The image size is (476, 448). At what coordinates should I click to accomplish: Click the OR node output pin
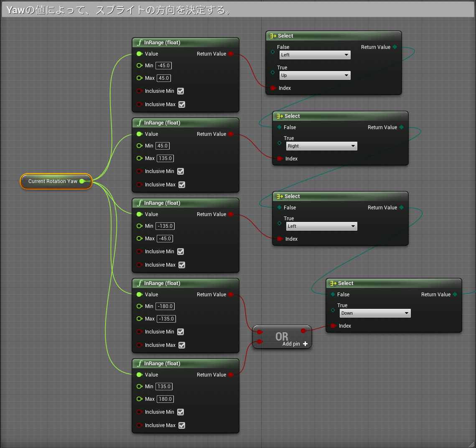303,331
